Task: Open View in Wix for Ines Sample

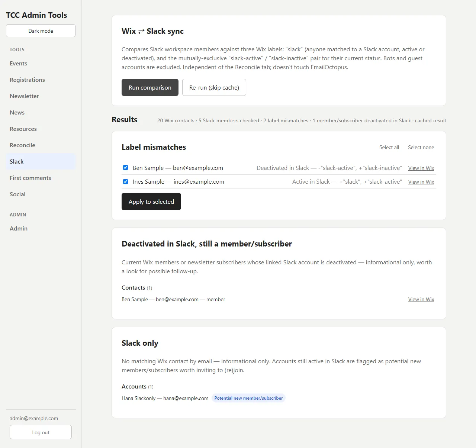Action: click(421, 182)
